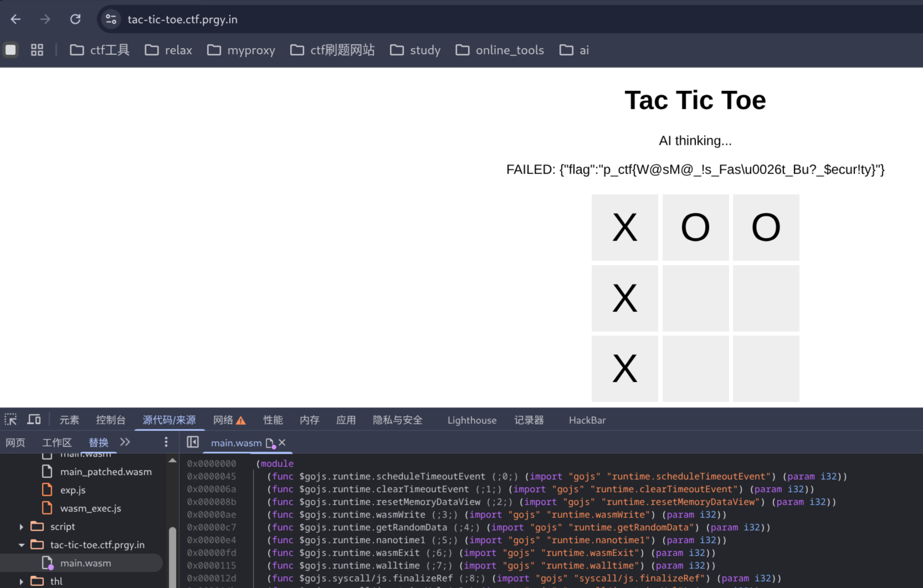Expand the thl folder
The image size is (923, 588).
[x=22, y=581]
